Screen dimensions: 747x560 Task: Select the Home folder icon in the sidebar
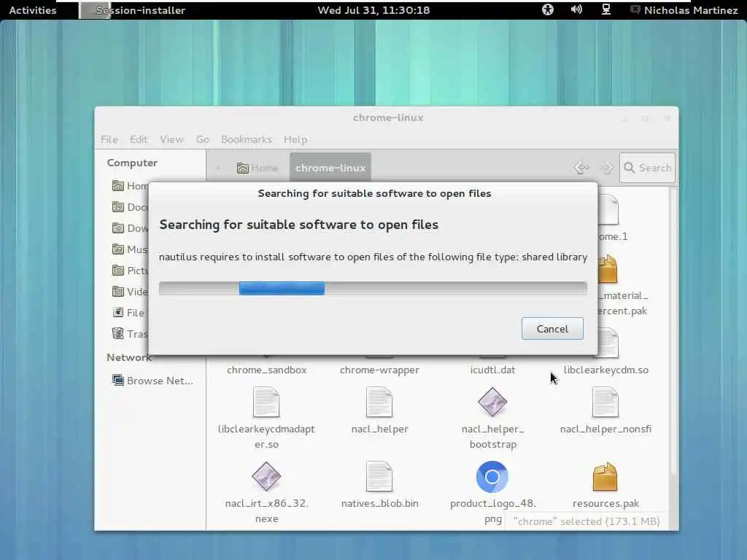118,186
